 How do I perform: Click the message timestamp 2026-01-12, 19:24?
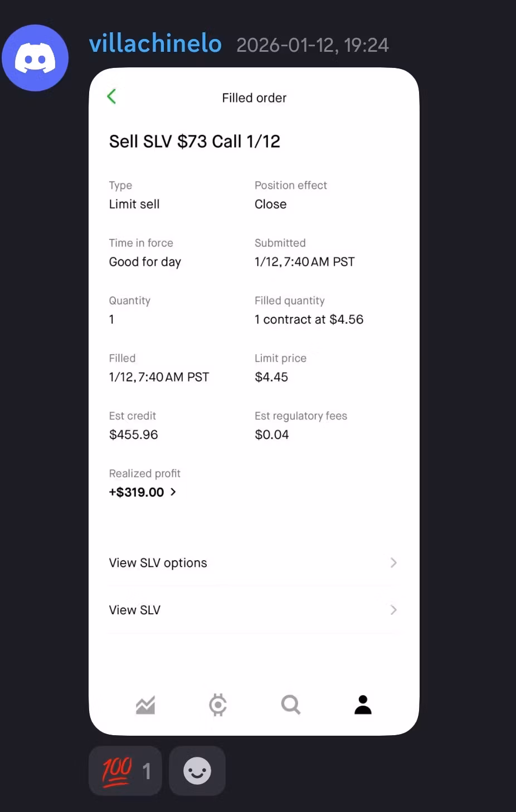pos(312,45)
